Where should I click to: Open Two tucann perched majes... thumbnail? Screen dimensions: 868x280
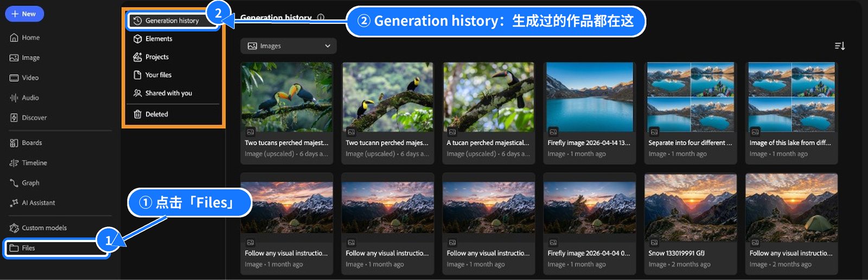coord(387,97)
